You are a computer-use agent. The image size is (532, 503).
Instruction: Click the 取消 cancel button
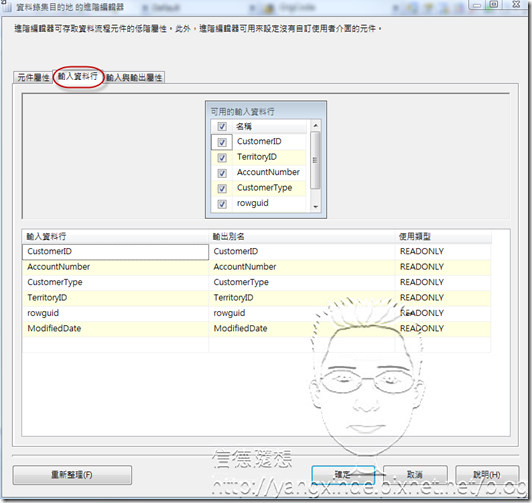[x=415, y=475]
